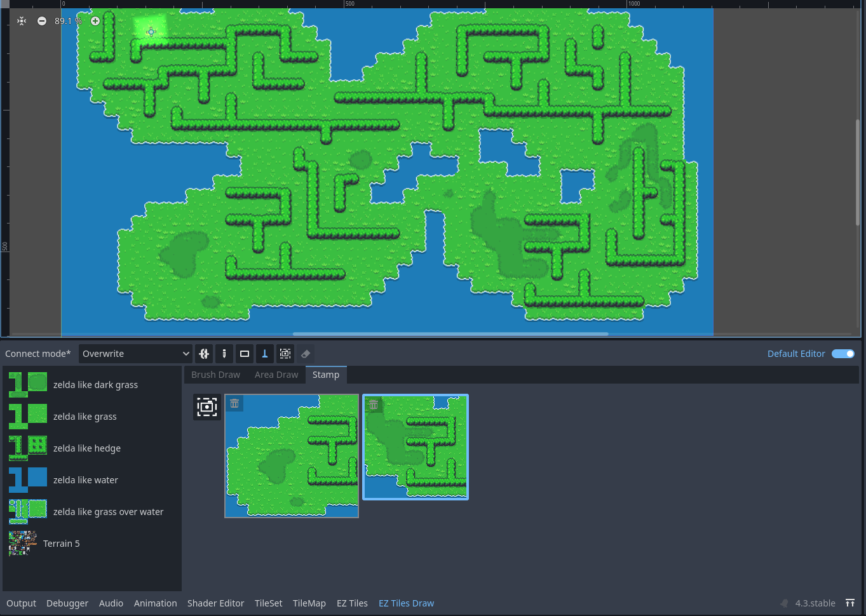Switch to the Area Draw tab
Image resolution: width=866 pixels, height=616 pixels.
tap(276, 375)
